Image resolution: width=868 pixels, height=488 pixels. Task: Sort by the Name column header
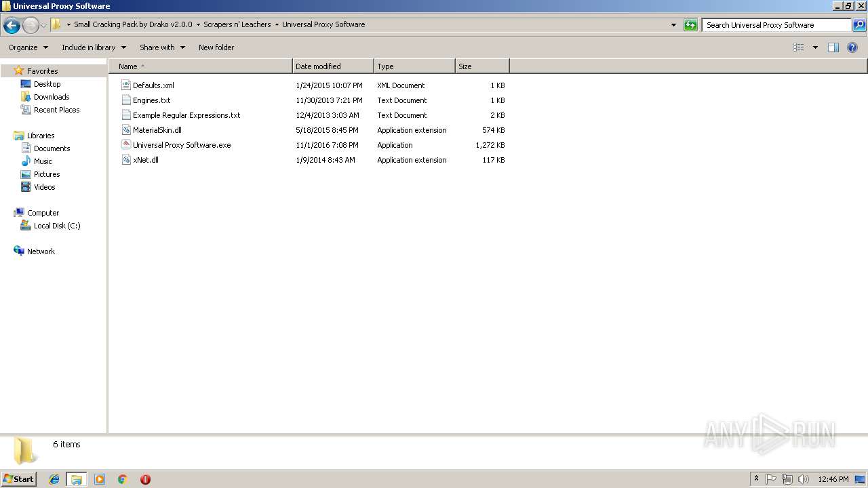[201, 66]
